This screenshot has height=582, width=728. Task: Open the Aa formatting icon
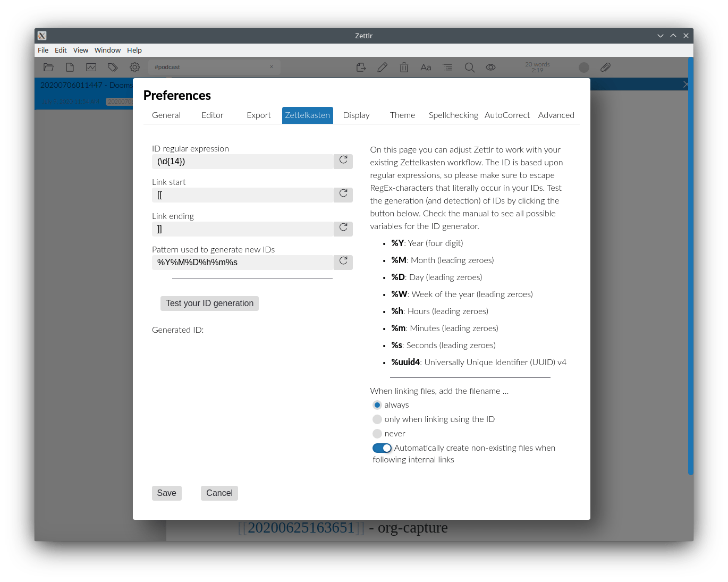click(426, 68)
